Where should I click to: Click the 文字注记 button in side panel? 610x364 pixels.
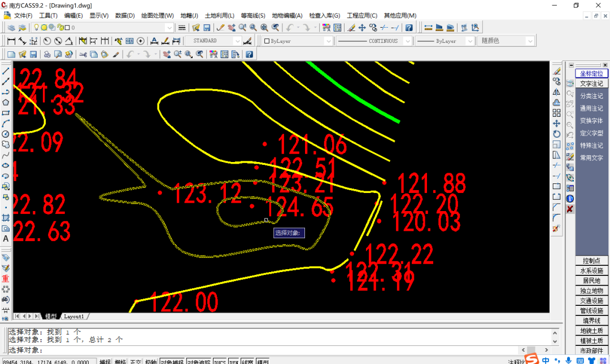[x=591, y=84]
